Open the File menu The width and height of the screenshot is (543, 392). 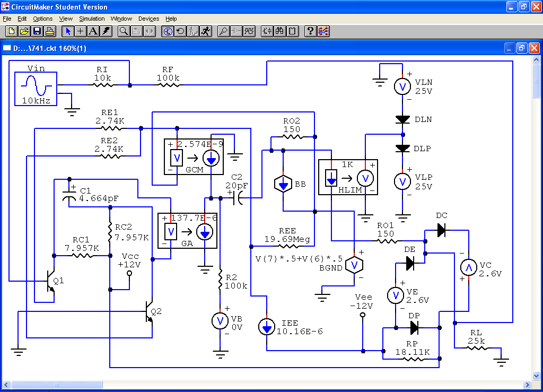point(7,19)
